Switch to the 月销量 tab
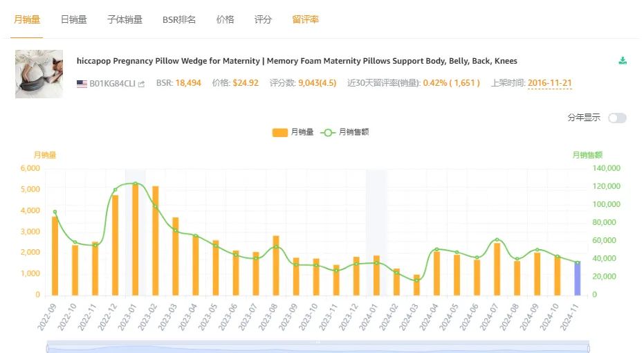Image resolution: width=644 pixels, height=353 pixels. [x=27, y=19]
